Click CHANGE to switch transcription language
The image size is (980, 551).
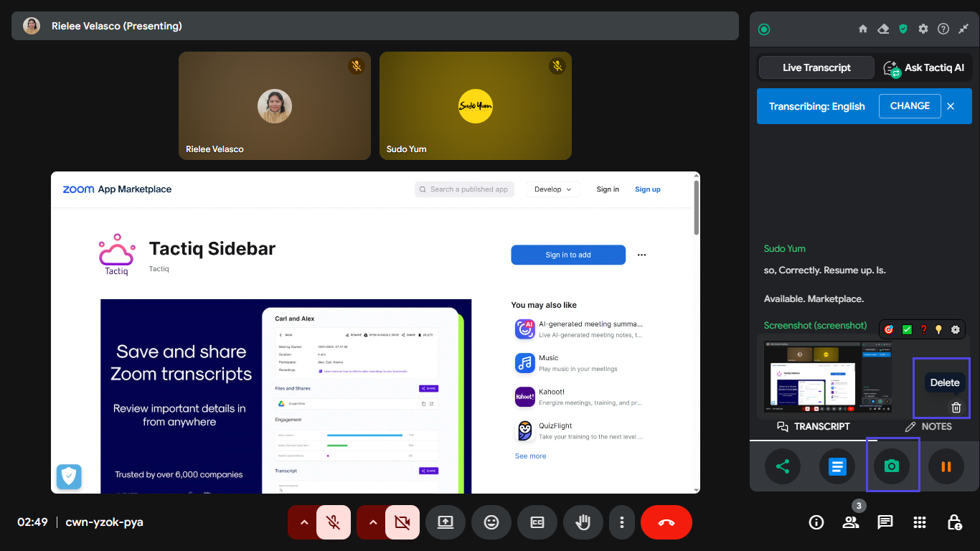coord(910,105)
